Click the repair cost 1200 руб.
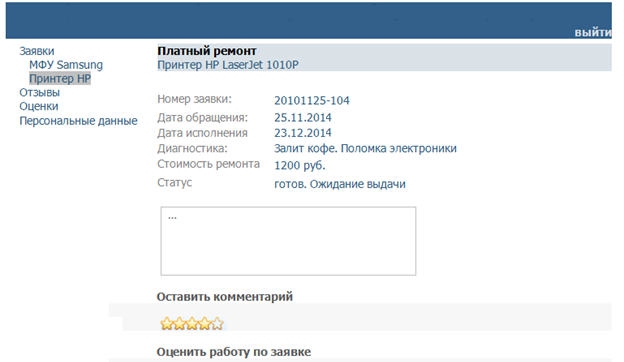 pyautogui.click(x=300, y=165)
